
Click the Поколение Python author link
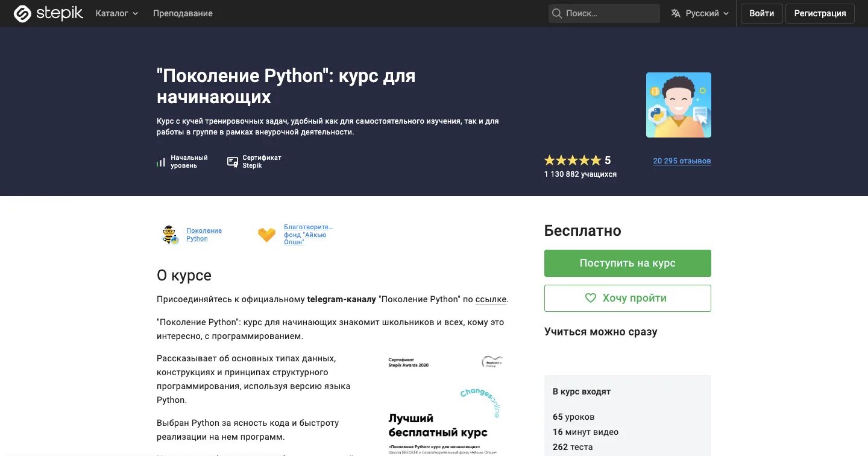204,235
